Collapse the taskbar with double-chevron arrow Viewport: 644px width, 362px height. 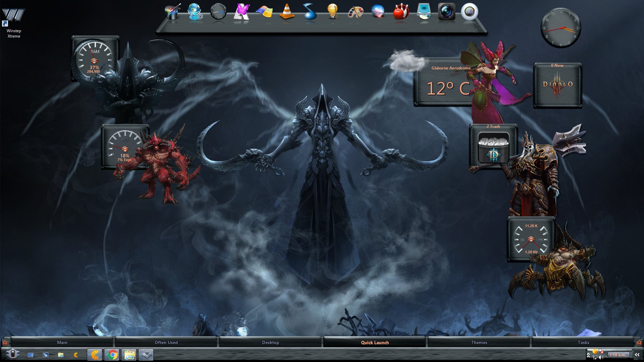click(637, 355)
